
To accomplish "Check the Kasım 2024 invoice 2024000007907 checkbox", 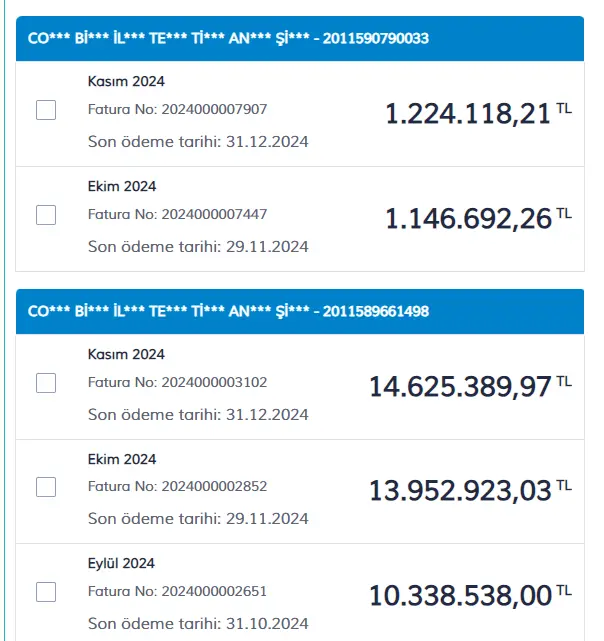I will 46,110.
